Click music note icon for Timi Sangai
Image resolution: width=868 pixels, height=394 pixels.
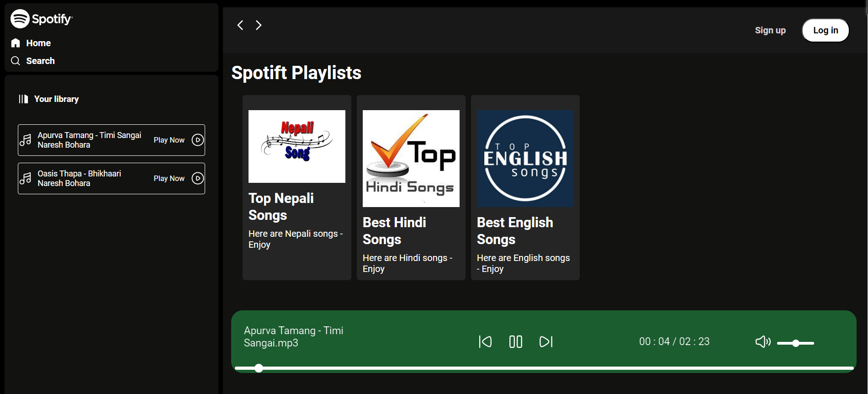pyautogui.click(x=26, y=140)
